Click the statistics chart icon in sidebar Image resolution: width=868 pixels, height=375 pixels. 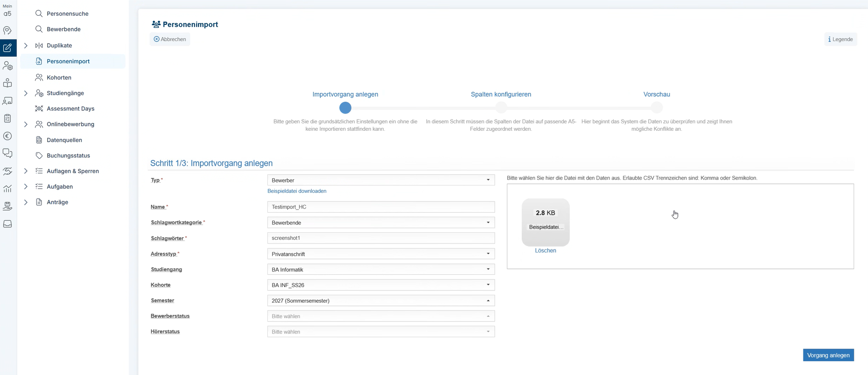pyautogui.click(x=7, y=189)
